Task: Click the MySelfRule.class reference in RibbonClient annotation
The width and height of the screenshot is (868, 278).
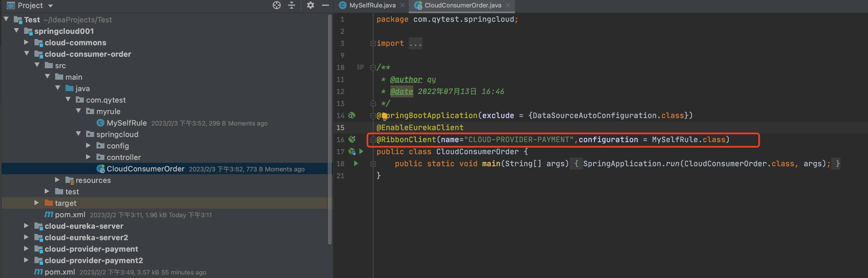Action: (x=688, y=139)
